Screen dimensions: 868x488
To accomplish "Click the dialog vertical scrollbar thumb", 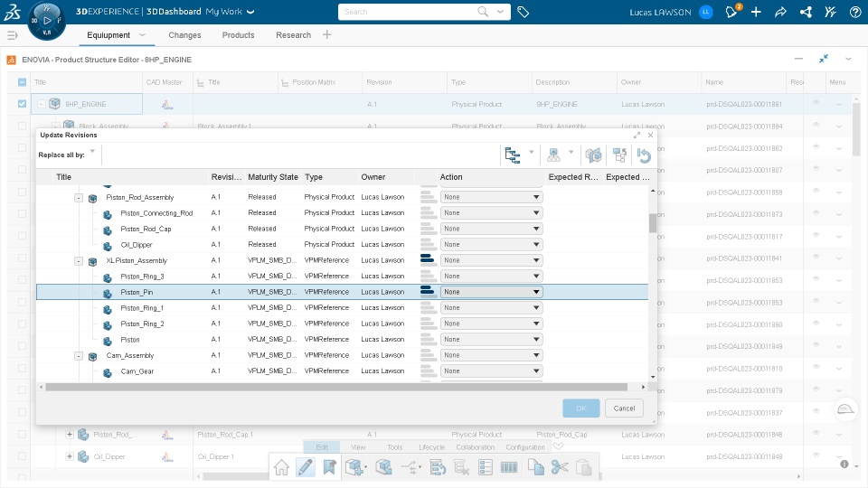I will [653, 223].
